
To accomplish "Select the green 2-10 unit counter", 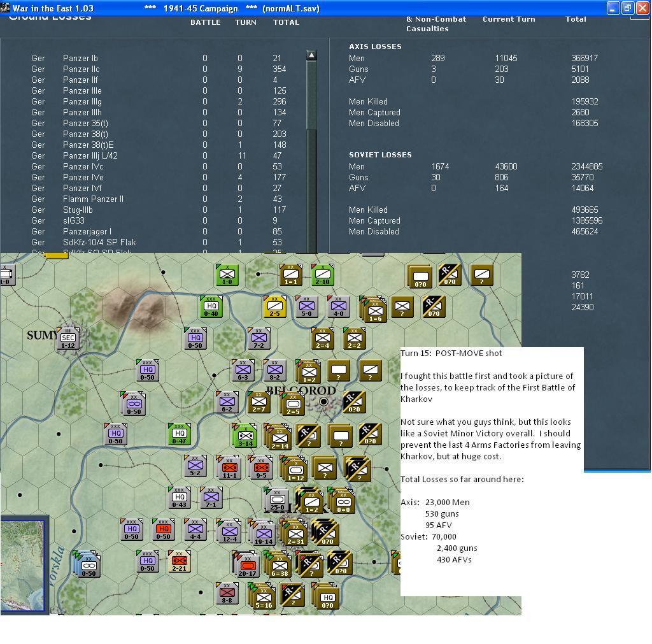I will [x=323, y=275].
